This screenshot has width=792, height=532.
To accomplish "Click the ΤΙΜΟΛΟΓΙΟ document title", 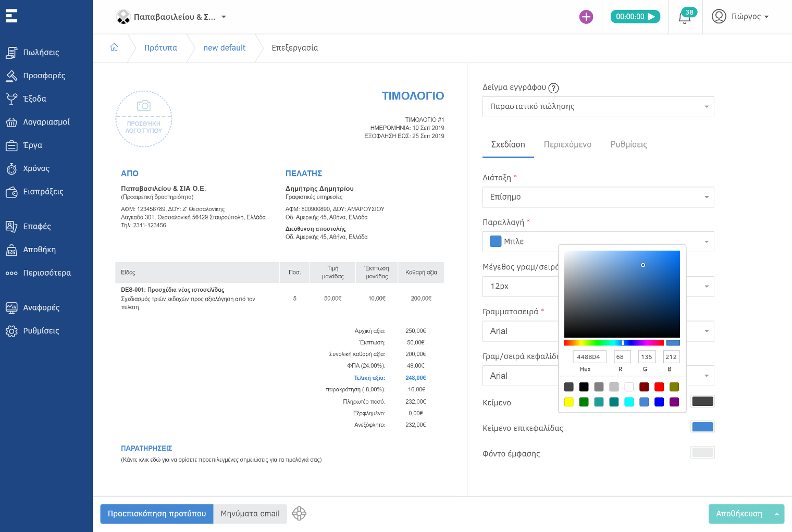I will [x=413, y=96].
